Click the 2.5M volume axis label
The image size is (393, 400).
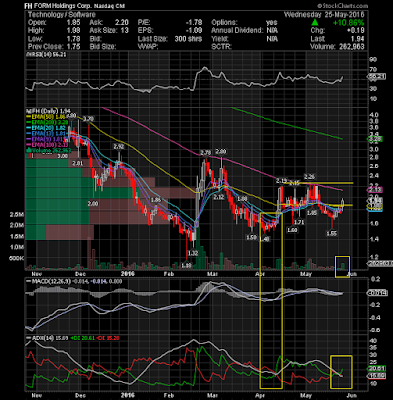coord(17,215)
